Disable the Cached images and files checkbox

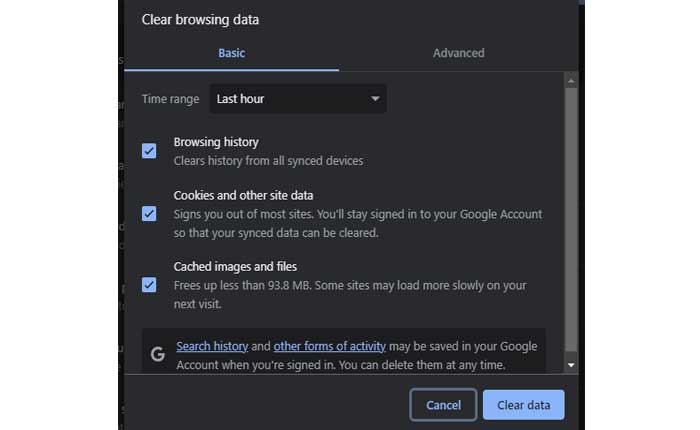pos(149,285)
